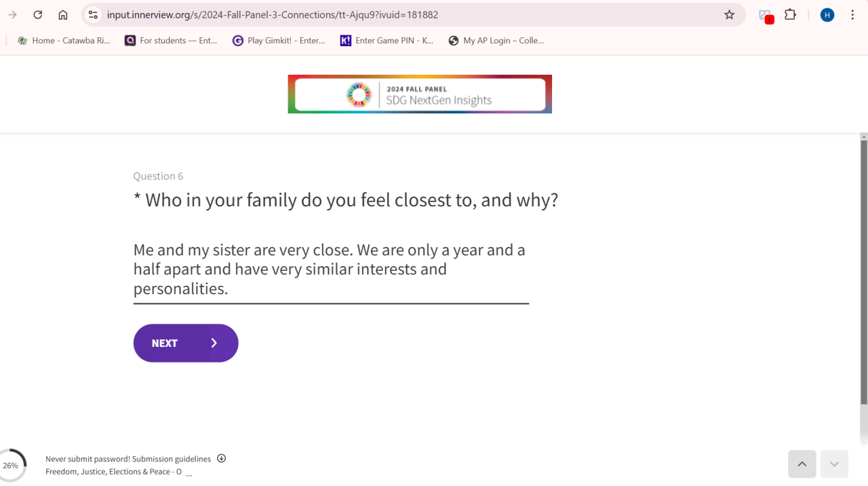Click the browser reload icon
The height and width of the screenshot is (486, 868).
pyautogui.click(x=38, y=15)
